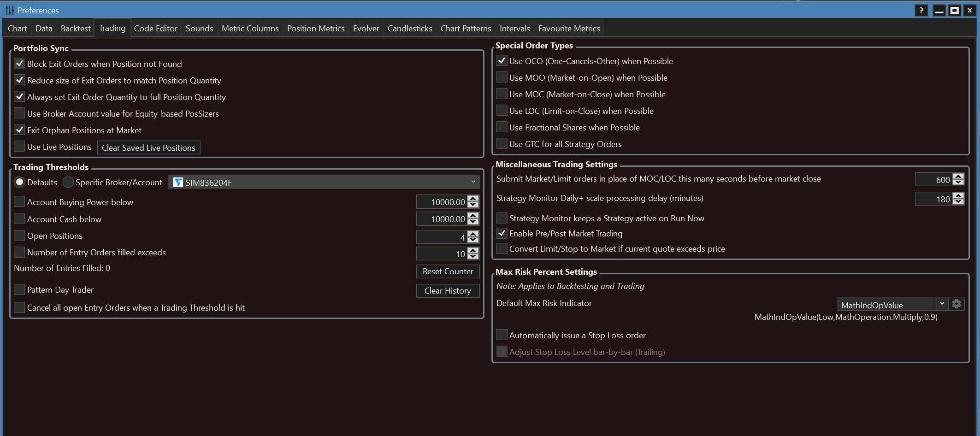Click the help question mark button
The width and height of the screenshot is (980, 436).
[x=921, y=10]
